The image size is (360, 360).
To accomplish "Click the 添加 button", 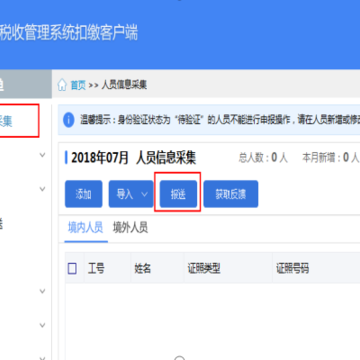I will click(84, 194).
